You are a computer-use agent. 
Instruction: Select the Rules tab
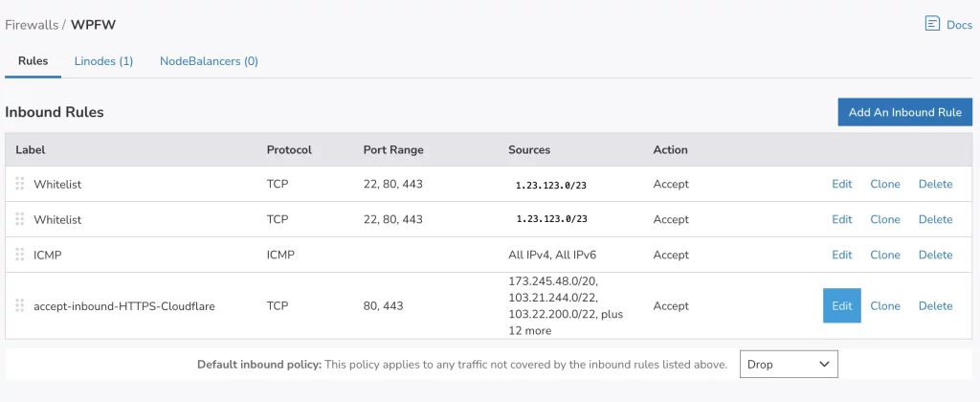33,61
